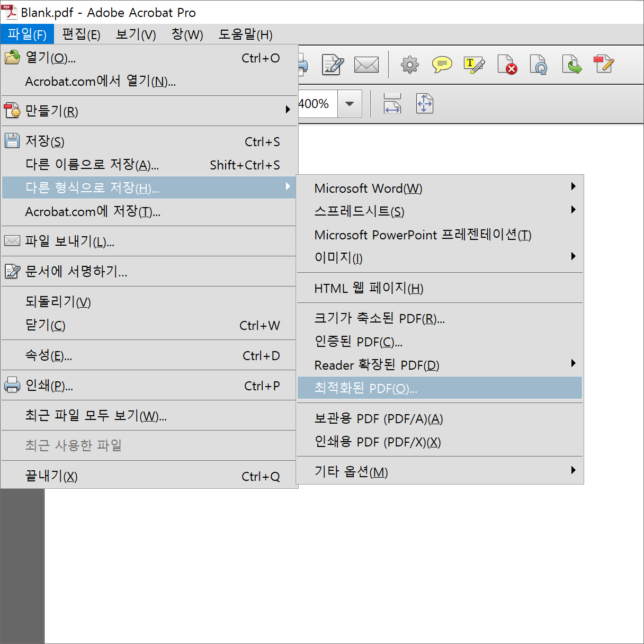Expand the Microsoft Word(W) submenu arrow

pyautogui.click(x=573, y=186)
